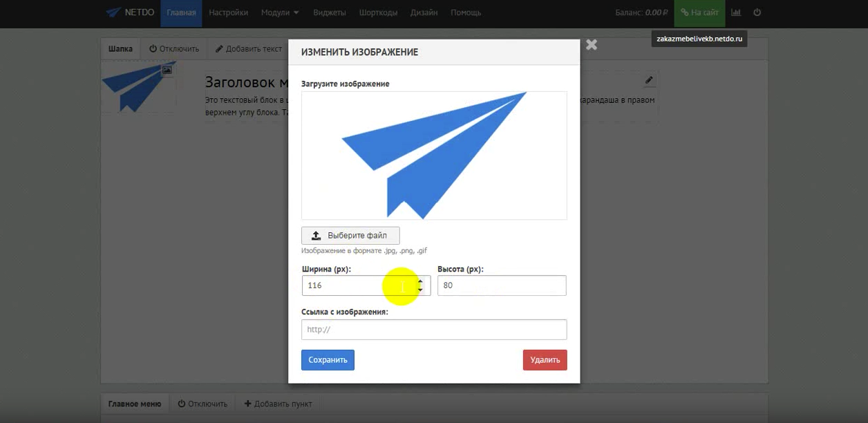
Task: Open the Настройки menu item
Action: pyautogui.click(x=228, y=12)
